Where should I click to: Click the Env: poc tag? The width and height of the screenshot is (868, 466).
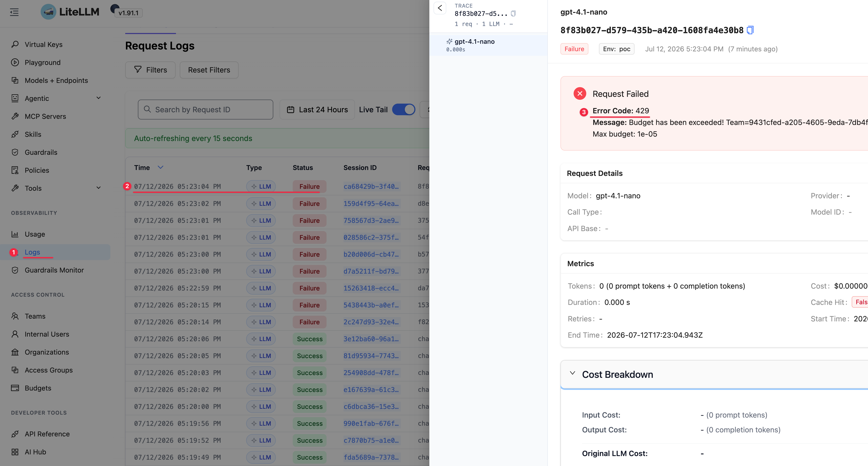coord(616,49)
